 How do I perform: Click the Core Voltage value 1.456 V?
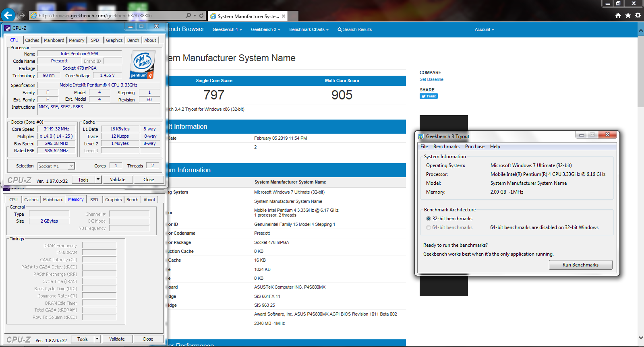(108, 75)
